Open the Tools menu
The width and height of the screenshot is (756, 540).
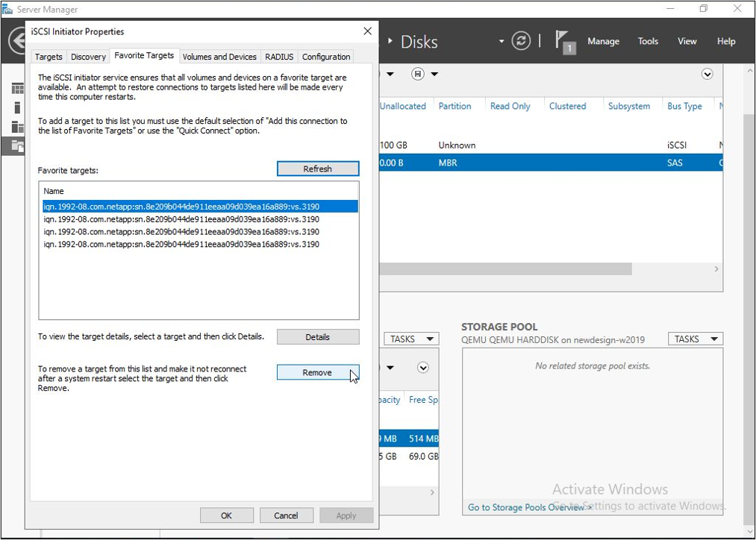(x=648, y=41)
